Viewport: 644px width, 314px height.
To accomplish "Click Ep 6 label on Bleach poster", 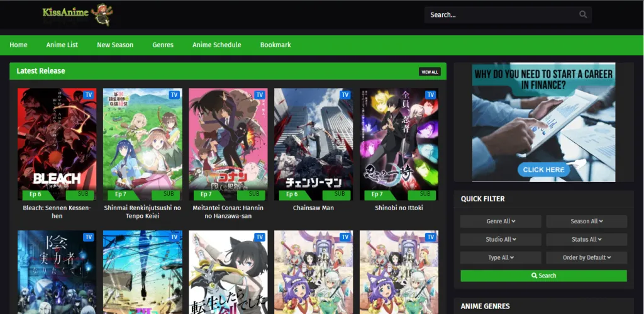I will (35, 194).
